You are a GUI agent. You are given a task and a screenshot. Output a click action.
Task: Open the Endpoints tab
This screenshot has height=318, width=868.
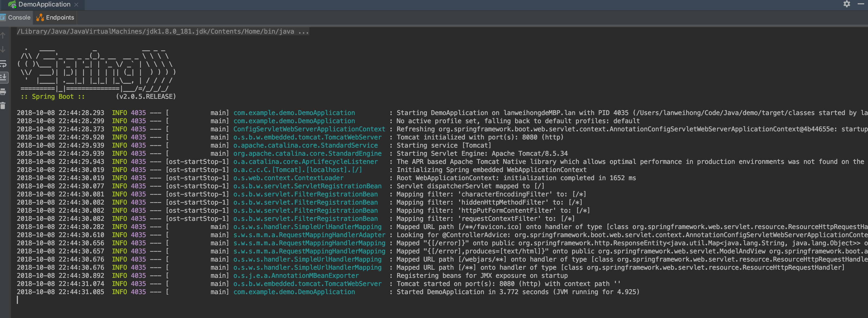(60, 18)
